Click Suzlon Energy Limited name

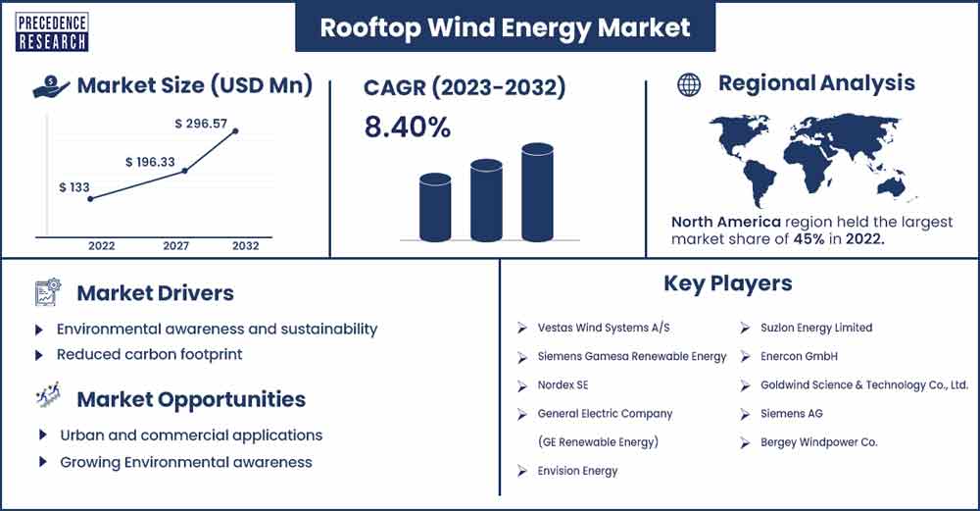816,328
